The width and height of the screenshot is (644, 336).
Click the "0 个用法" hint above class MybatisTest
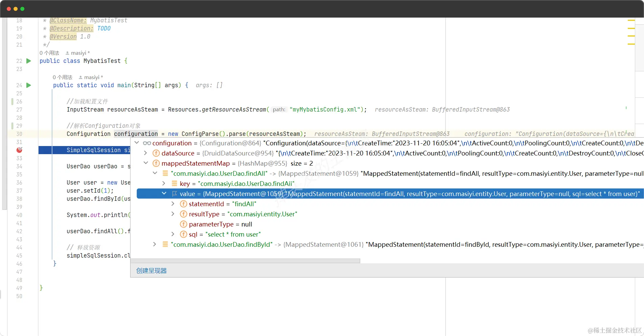pyautogui.click(x=49, y=53)
